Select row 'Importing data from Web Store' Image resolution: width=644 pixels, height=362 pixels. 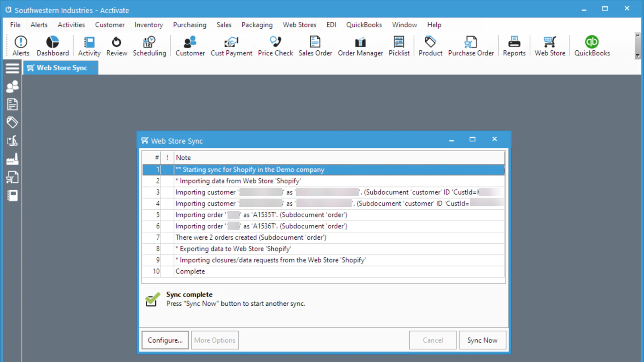point(324,181)
